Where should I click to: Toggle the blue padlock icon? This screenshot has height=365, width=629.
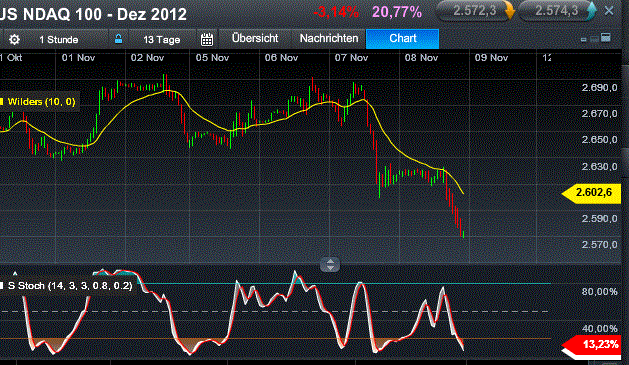(x=118, y=39)
